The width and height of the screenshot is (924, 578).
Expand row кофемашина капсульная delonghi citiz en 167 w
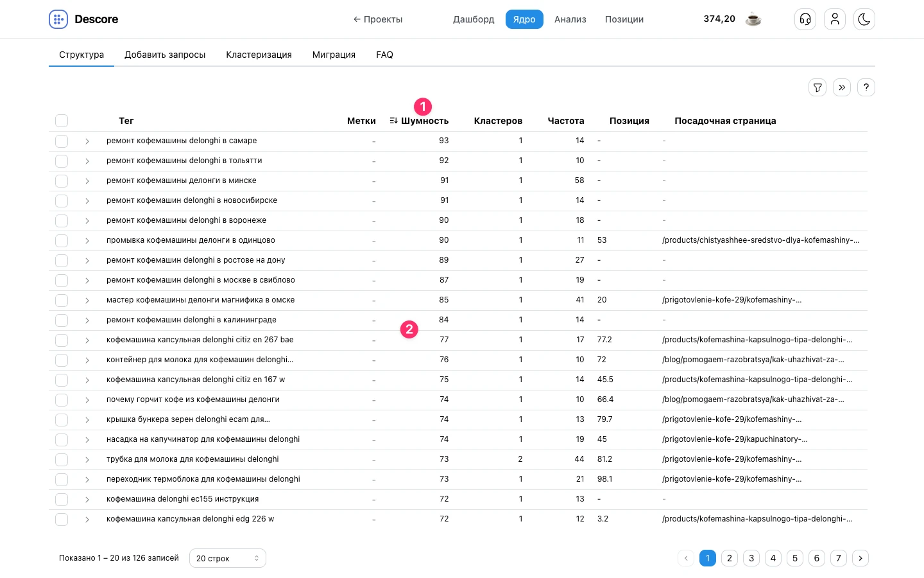click(x=87, y=380)
